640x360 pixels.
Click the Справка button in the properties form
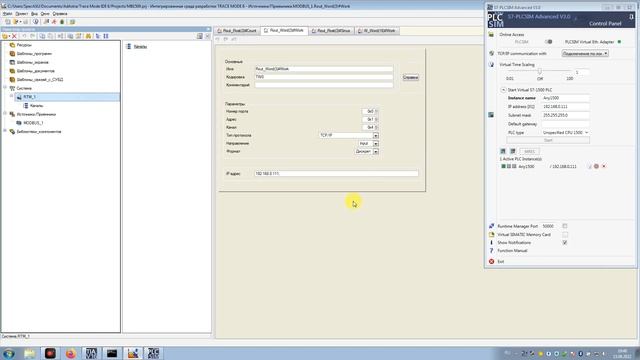coord(411,78)
